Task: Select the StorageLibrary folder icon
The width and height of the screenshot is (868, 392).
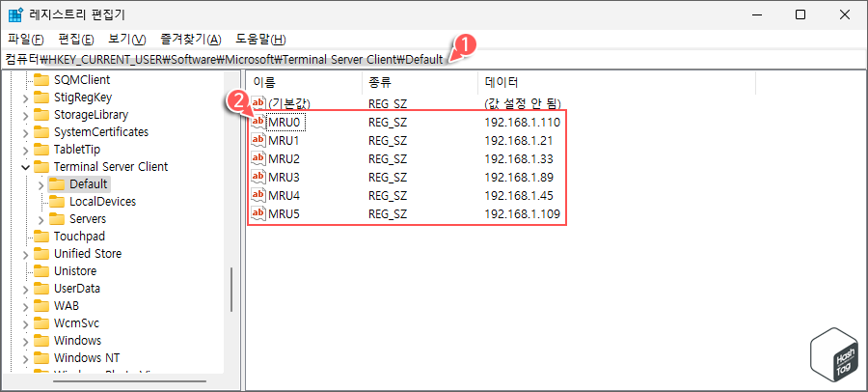Action: pyautogui.click(x=41, y=115)
